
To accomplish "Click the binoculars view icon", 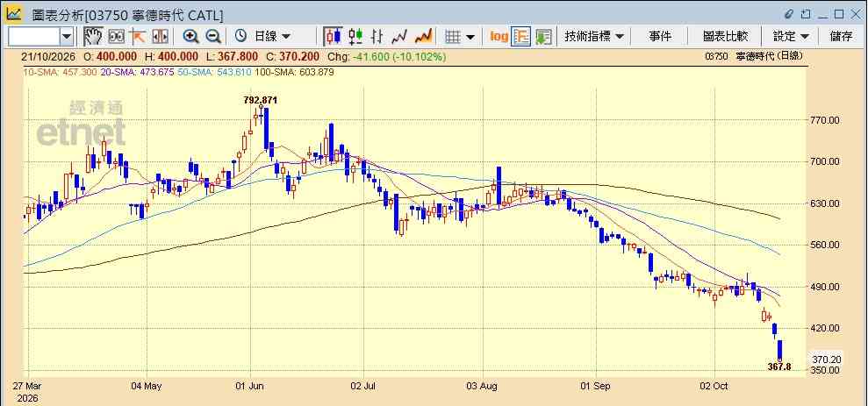I will pos(116,37).
